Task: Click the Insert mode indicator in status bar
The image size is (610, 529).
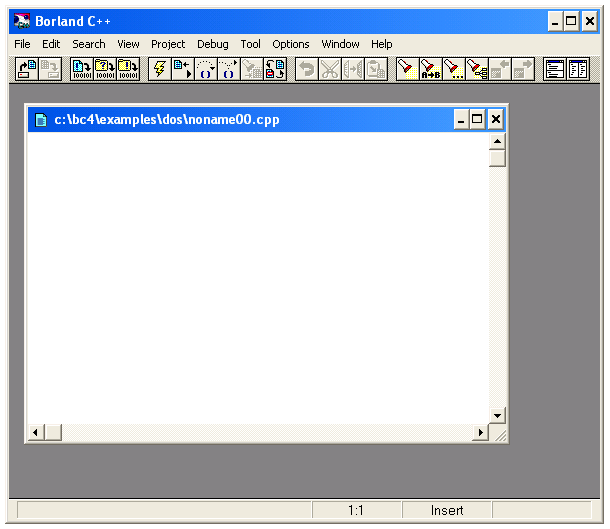Action: [447, 510]
